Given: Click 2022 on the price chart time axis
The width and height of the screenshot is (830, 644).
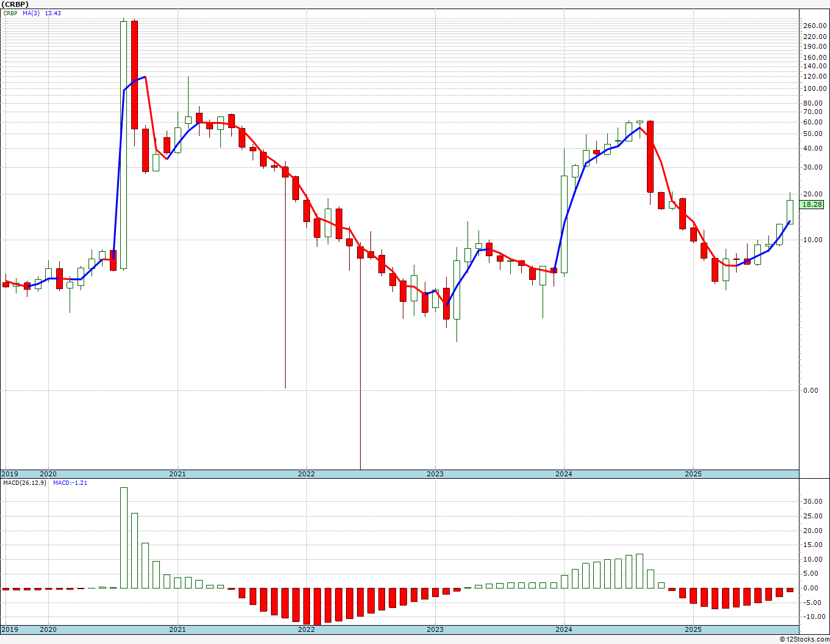Looking at the screenshot, I should click(306, 474).
